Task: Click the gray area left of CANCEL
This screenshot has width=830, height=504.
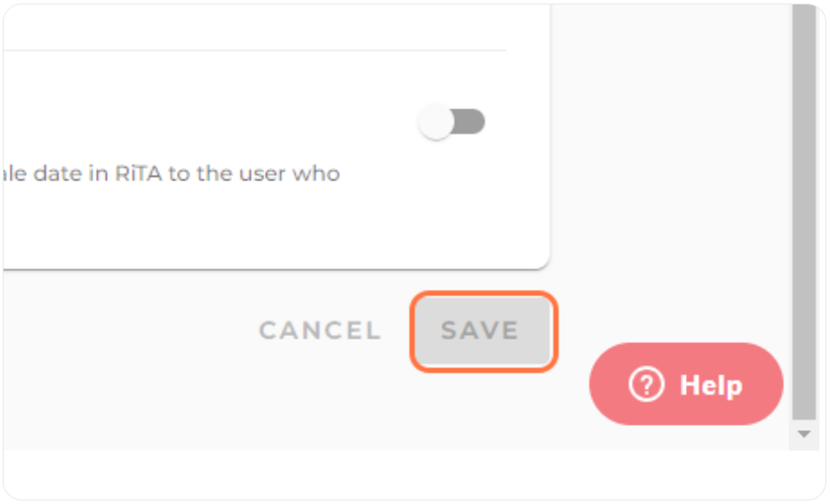Action: click(127, 331)
